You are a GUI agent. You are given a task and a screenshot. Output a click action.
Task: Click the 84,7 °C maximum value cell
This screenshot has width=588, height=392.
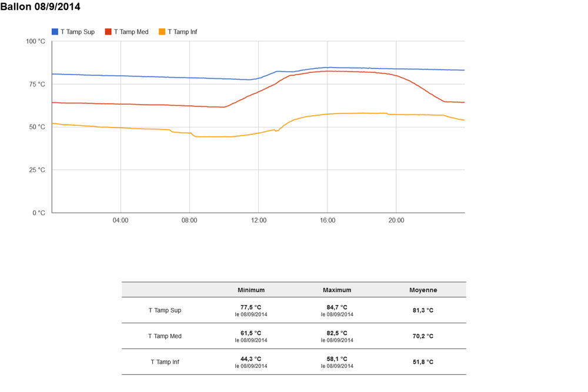coord(337,307)
